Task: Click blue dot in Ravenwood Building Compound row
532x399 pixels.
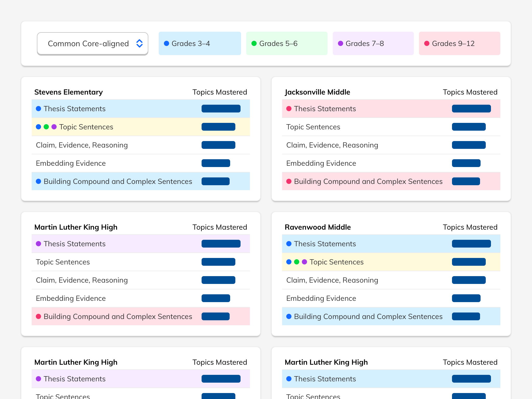Action: (289, 316)
